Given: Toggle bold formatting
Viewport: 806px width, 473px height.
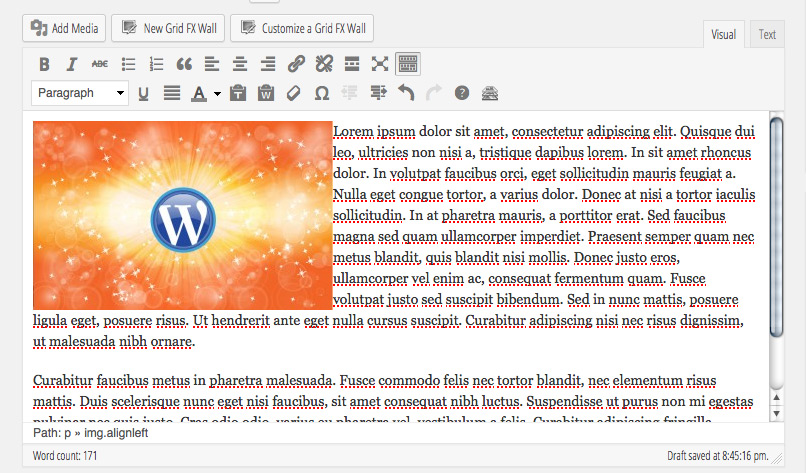Looking at the screenshot, I should tap(44, 64).
